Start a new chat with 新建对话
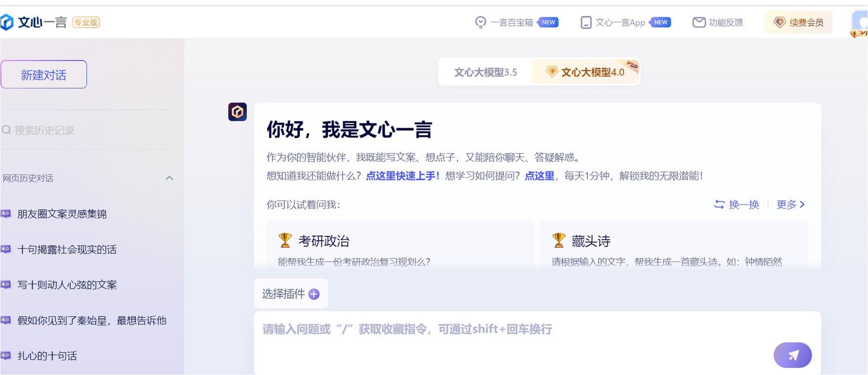Screen dimensions: 868x375 click(x=44, y=75)
